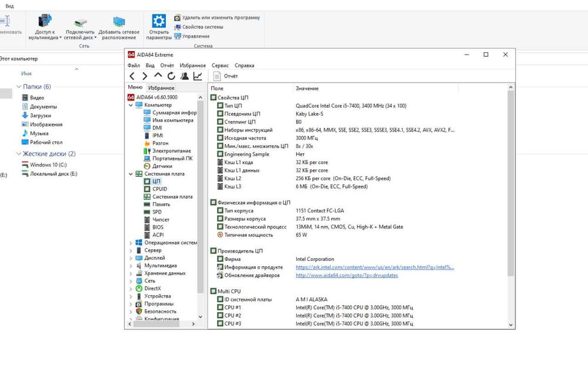Expand the Дисплей tree node
Screen dimensions: 588x385
point(131,258)
